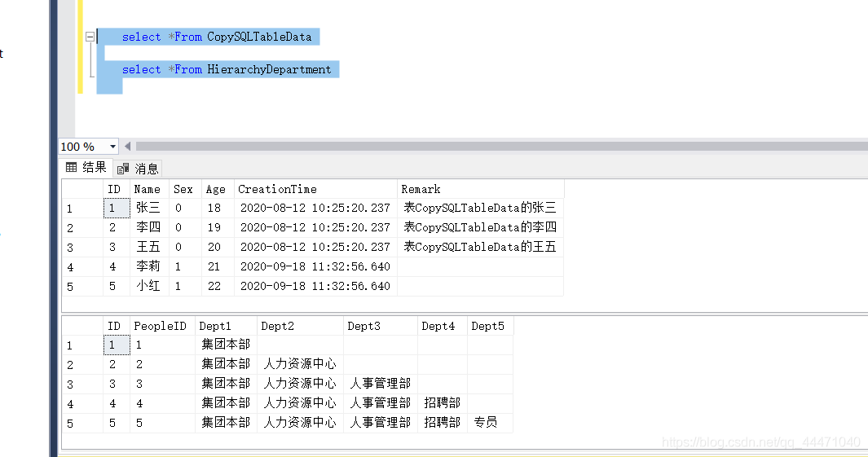This screenshot has height=457, width=868.
Task: Click CreationTime cell for 张三 row
Action: click(315, 208)
